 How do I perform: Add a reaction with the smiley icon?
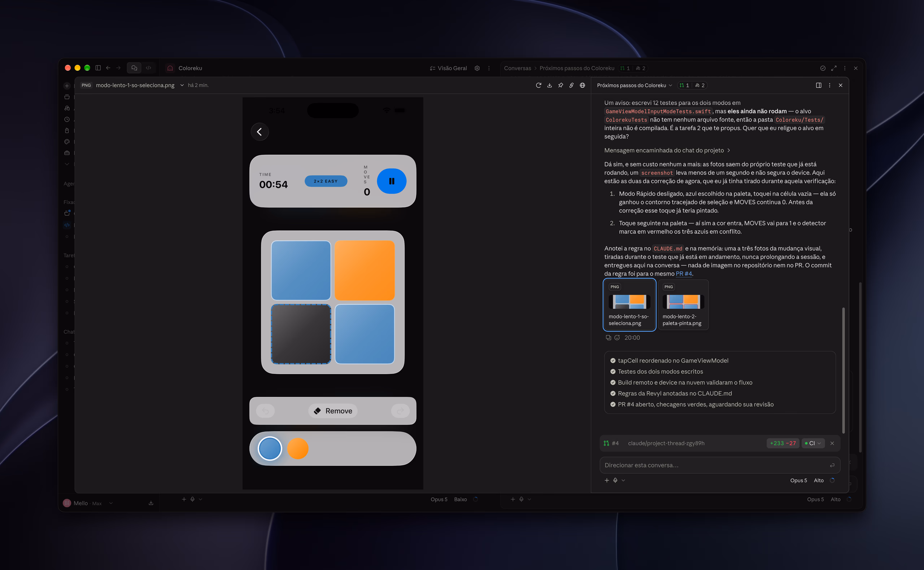pyautogui.click(x=617, y=338)
